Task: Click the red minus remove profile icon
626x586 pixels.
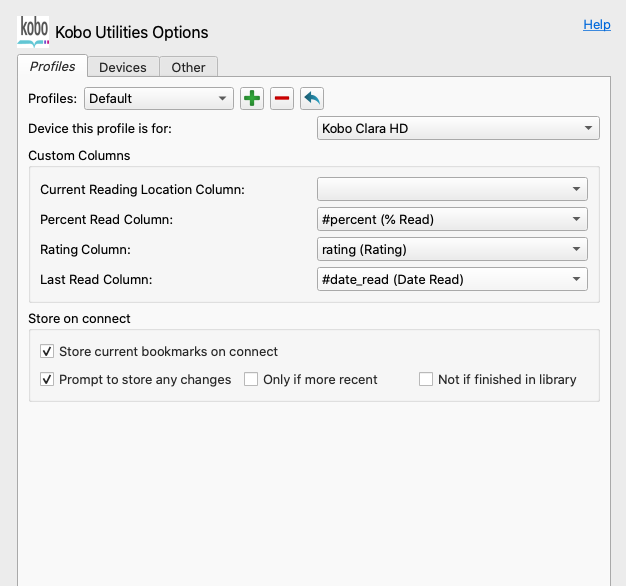Action: pos(282,98)
